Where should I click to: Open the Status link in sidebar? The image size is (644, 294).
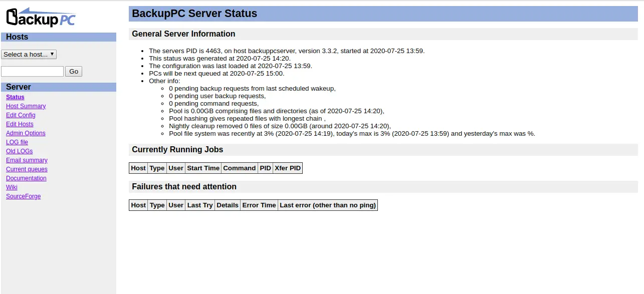[15, 97]
